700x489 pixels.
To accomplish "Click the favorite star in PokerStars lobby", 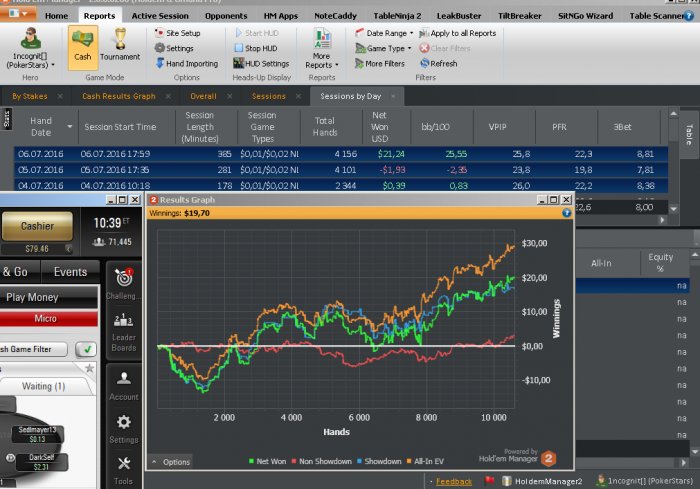I will point(90,368).
